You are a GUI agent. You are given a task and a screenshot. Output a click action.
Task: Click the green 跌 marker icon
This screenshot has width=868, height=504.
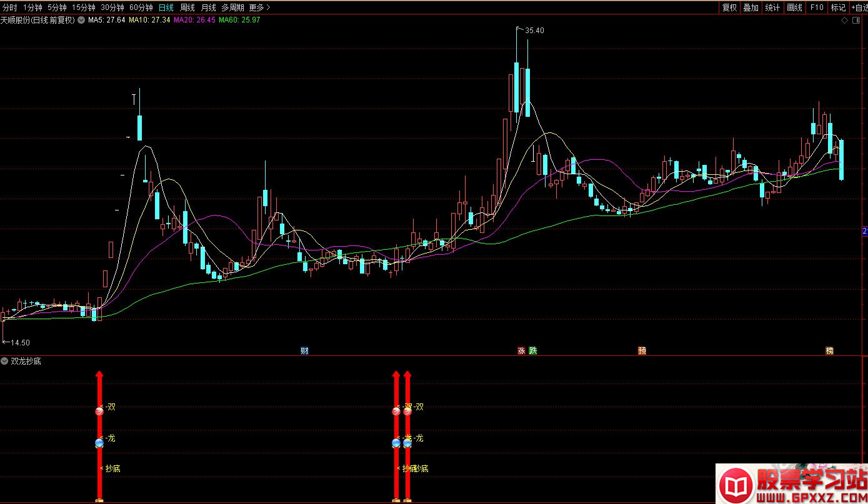point(533,350)
